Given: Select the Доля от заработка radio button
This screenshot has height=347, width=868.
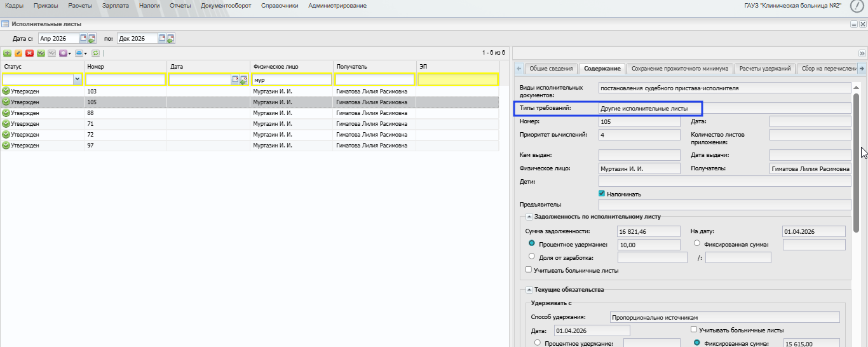Looking at the screenshot, I should (x=532, y=256).
